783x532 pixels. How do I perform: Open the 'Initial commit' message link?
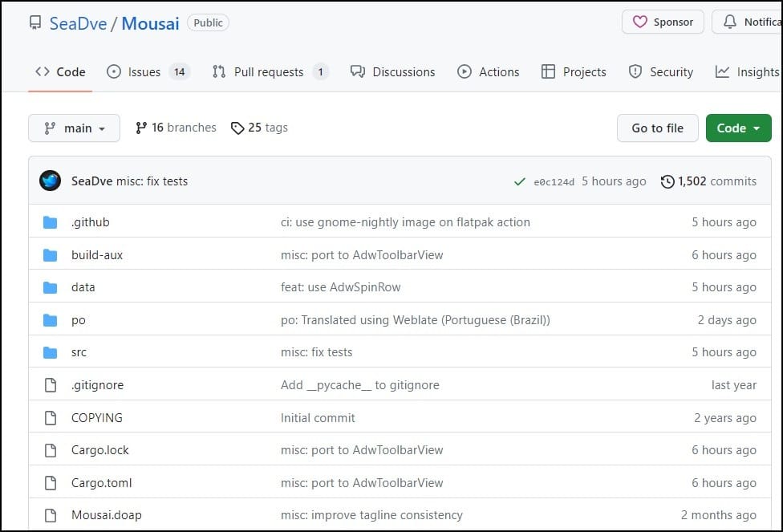pyautogui.click(x=318, y=417)
